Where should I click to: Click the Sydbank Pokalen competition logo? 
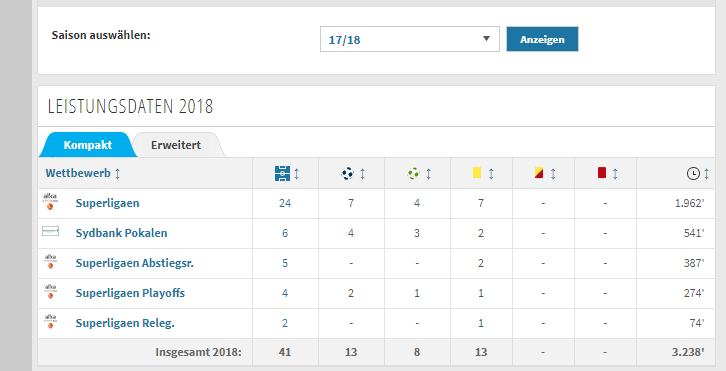[50, 231]
